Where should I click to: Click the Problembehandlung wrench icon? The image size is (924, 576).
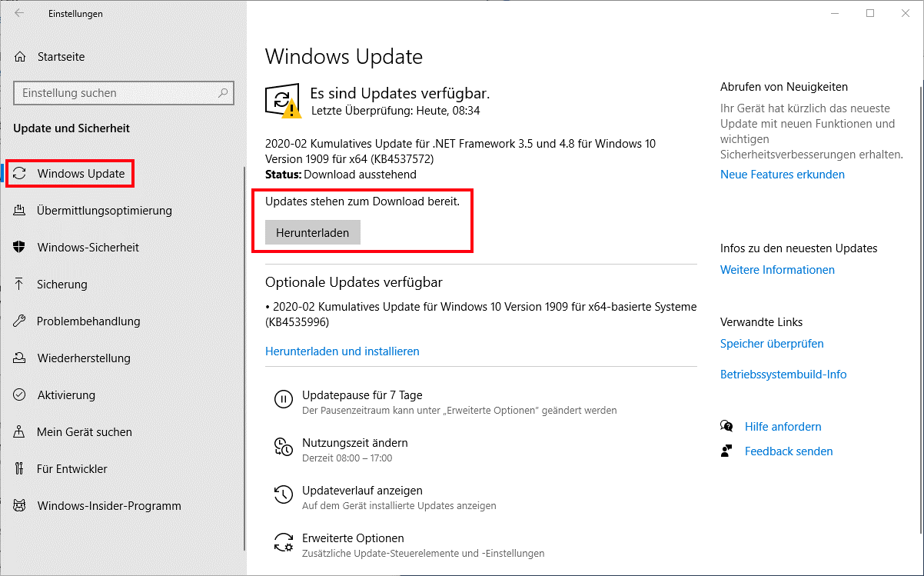21,321
